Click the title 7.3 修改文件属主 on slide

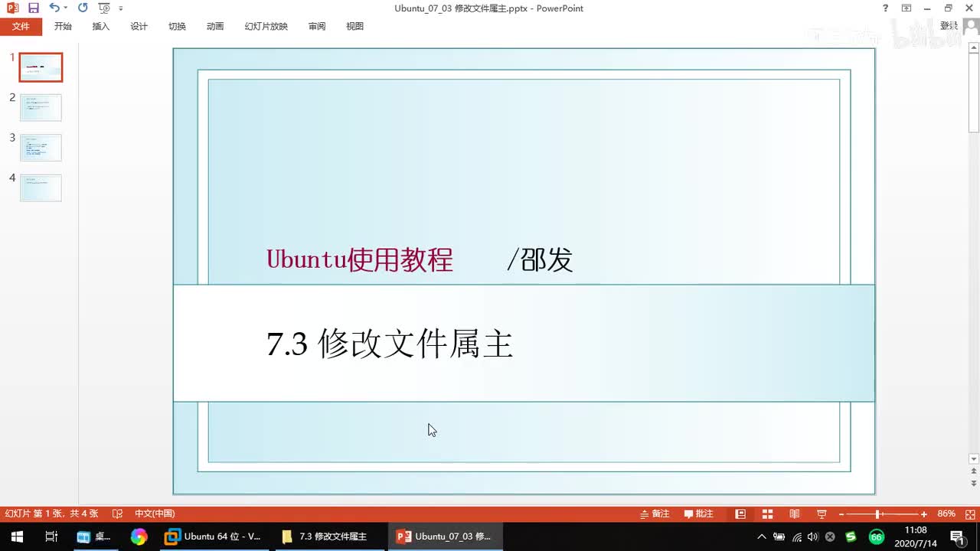pos(390,344)
